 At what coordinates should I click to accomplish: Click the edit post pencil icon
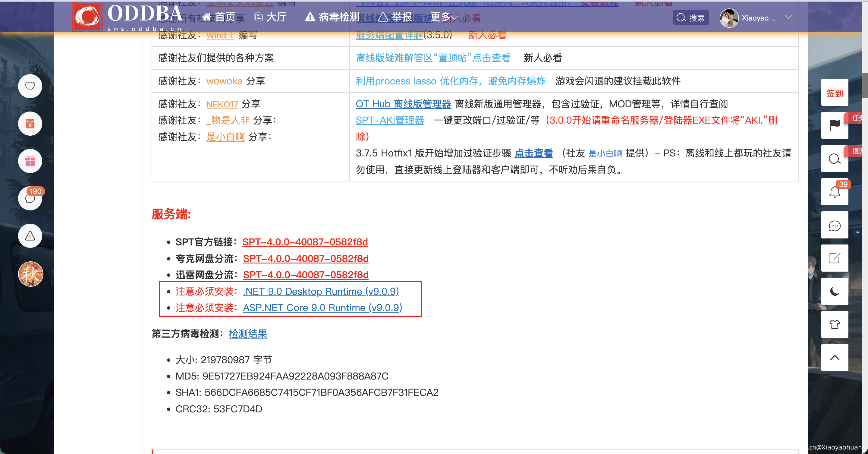click(834, 259)
